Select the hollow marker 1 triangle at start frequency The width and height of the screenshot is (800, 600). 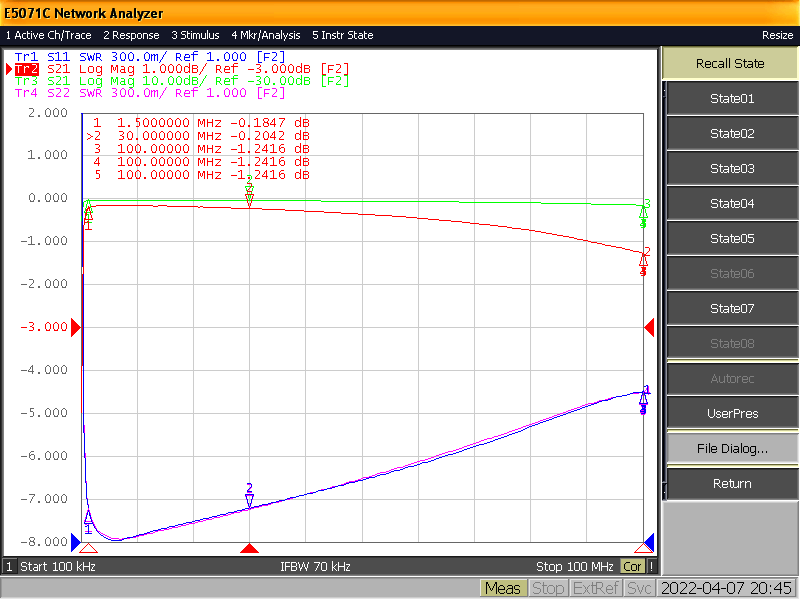pos(88,548)
